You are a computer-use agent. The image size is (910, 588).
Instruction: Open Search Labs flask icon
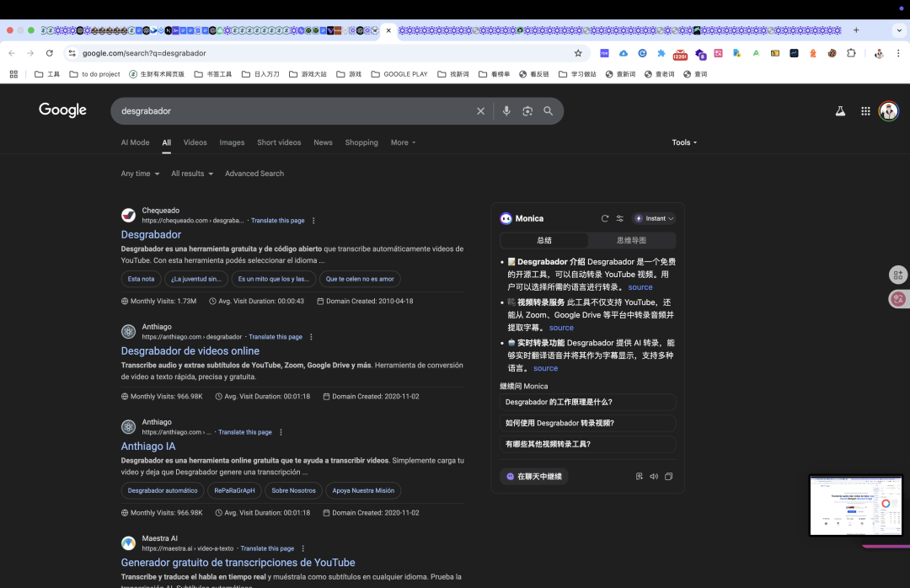(840, 111)
